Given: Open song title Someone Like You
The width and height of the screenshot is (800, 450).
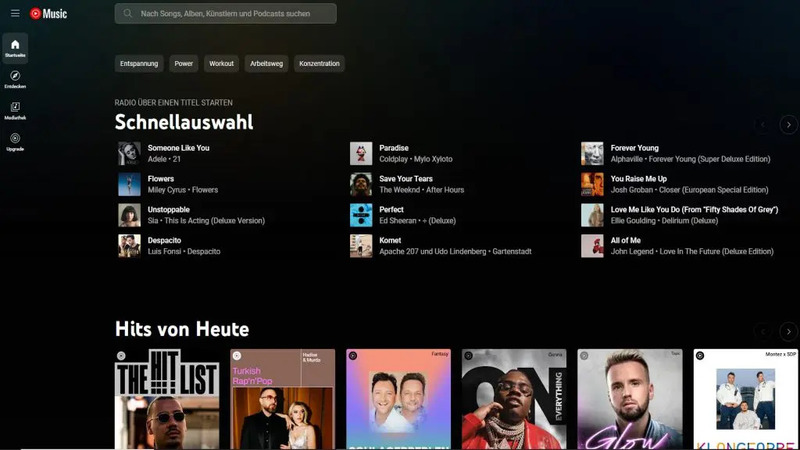Looking at the screenshot, I should (179, 148).
